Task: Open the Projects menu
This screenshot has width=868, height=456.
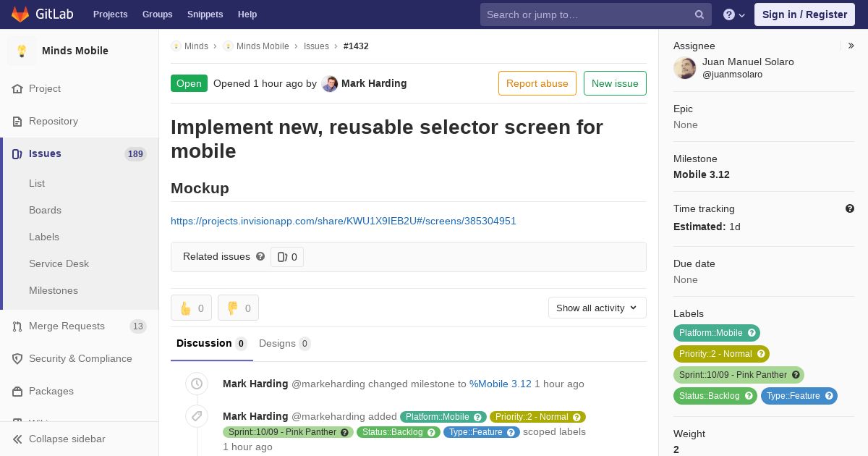Action: [x=110, y=14]
